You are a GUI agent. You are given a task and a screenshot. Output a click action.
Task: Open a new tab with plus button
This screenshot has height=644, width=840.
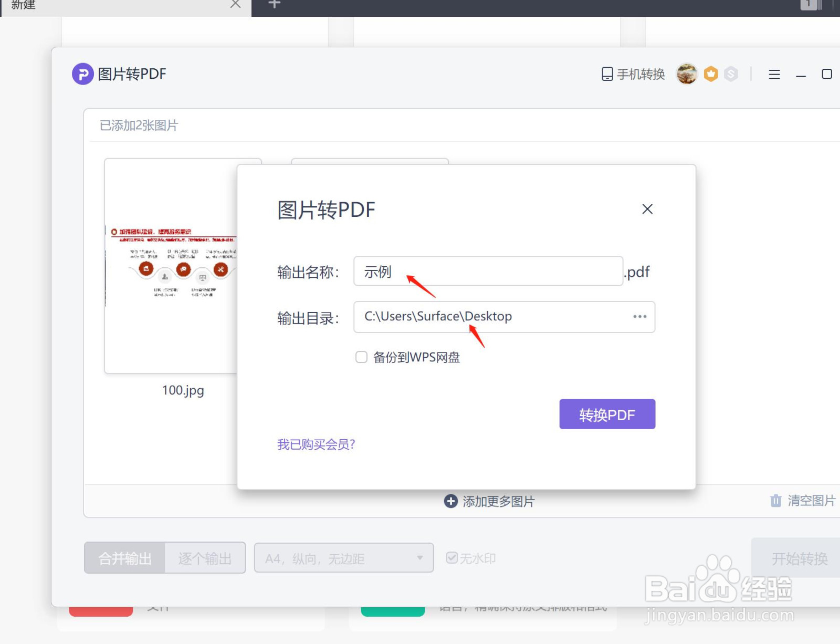coord(274,4)
